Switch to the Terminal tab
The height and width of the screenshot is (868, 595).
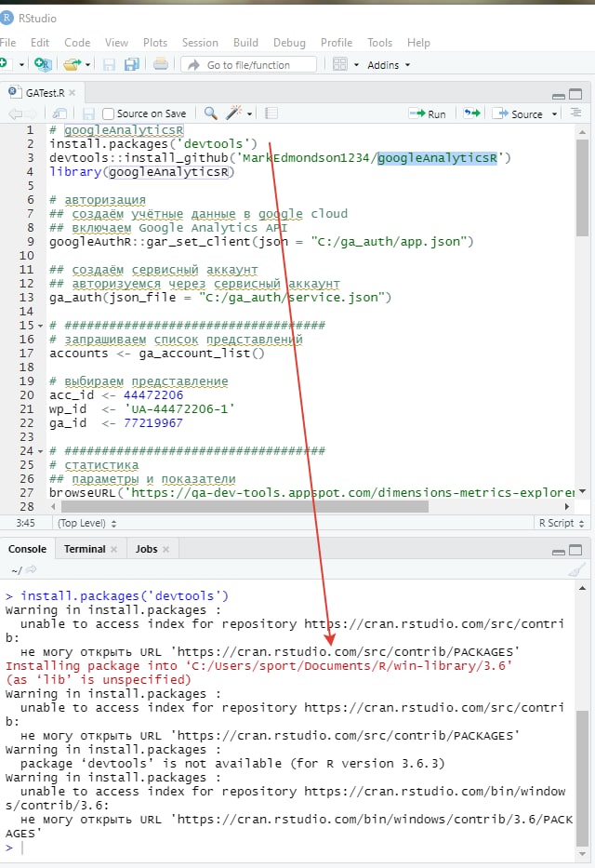click(x=85, y=549)
